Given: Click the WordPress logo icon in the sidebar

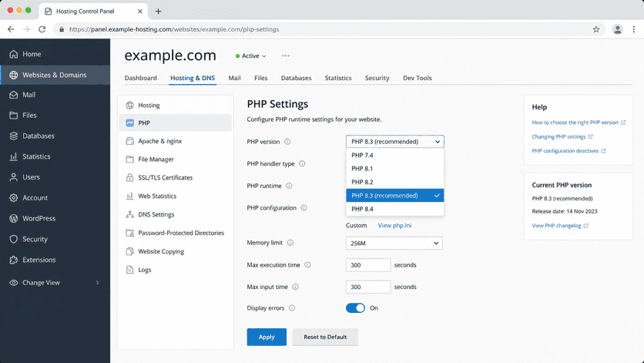Looking at the screenshot, I should tap(14, 218).
